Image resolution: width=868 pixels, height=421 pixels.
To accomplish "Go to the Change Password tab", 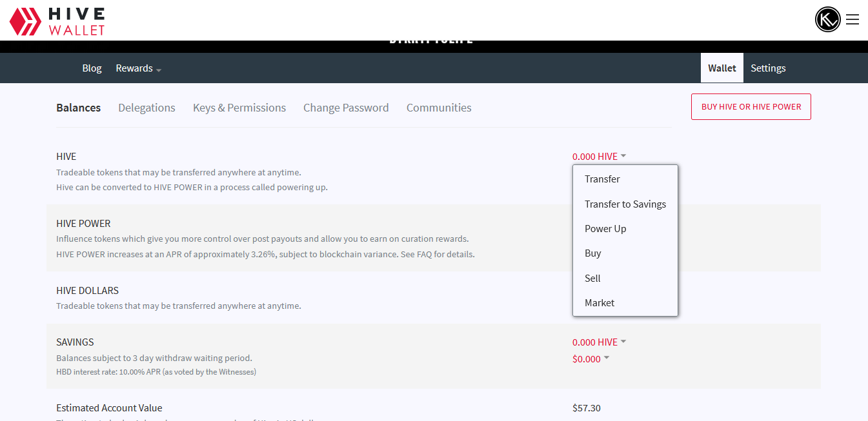I will (346, 108).
